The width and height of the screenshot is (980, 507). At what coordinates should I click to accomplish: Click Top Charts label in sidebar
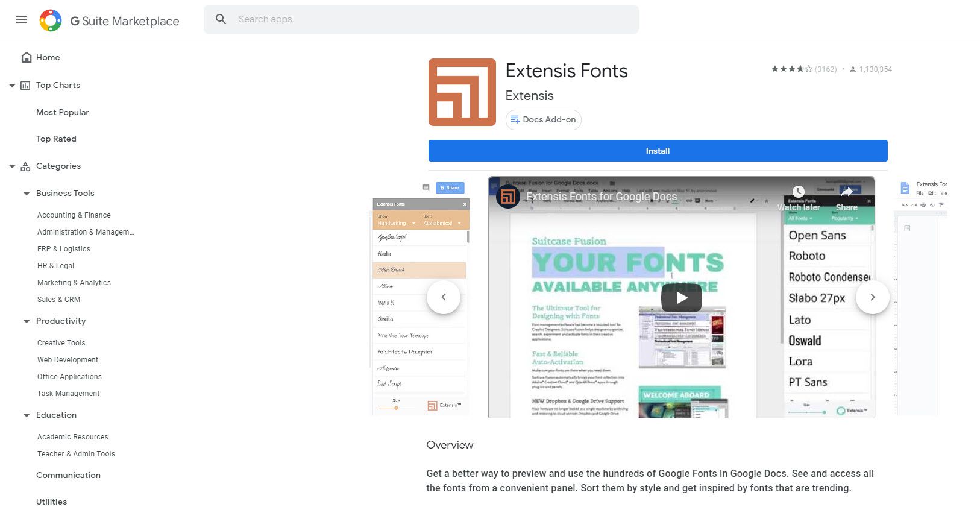[58, 85]
